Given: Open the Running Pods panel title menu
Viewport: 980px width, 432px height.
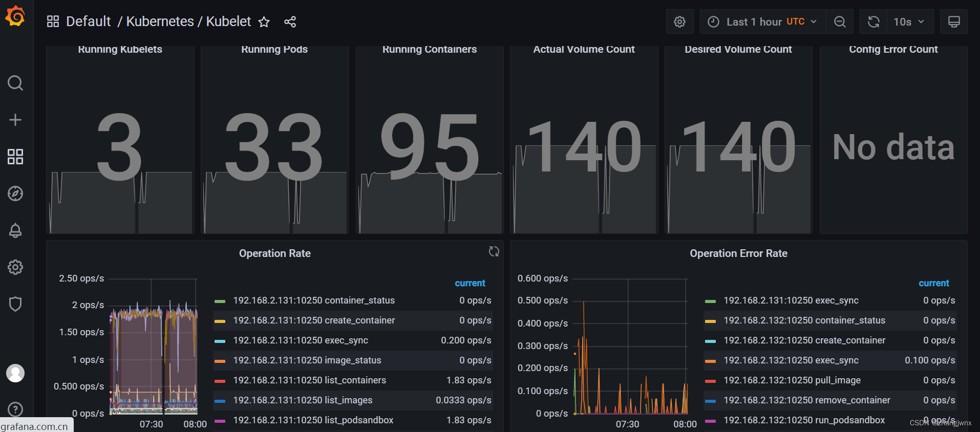Looking at the screenshot, I should (x=274, y=49).
